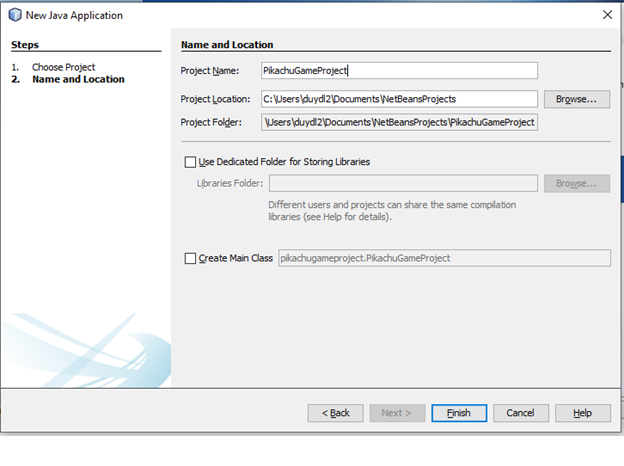Close the New Java Application dialog
The image size is (624, 466).
[x=606, y=15]
